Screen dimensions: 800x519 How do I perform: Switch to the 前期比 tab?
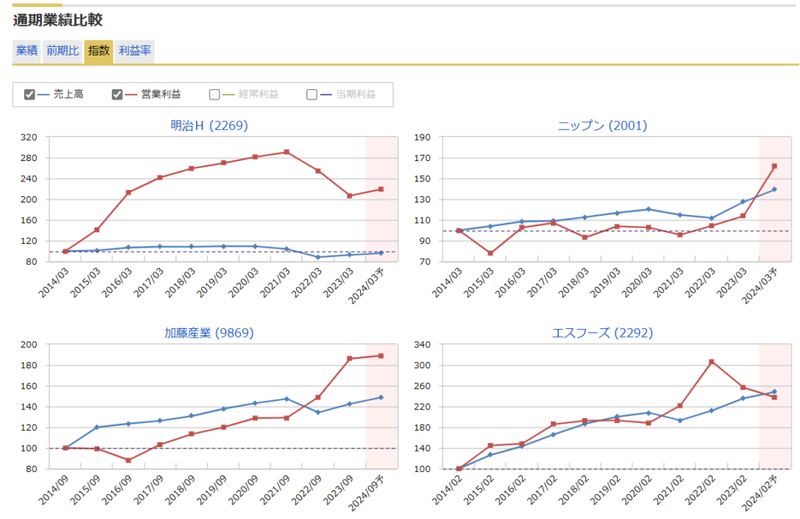point(63,51)
